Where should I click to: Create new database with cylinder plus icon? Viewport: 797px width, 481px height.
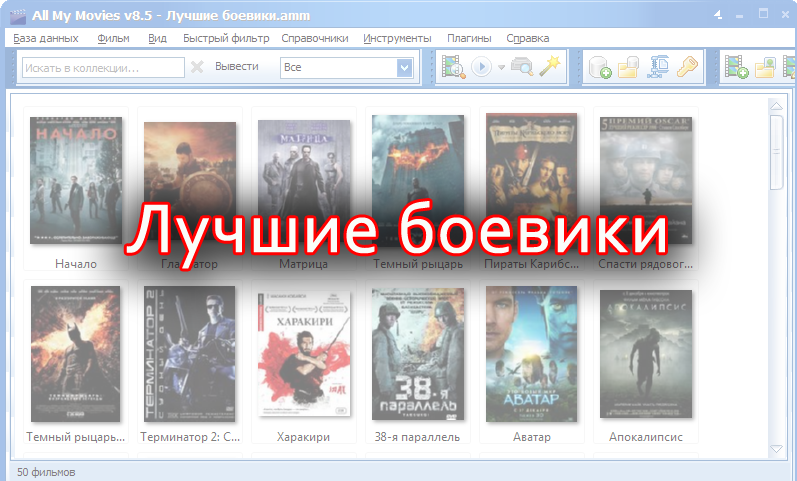pyautogui.click(x=600, y=67)
